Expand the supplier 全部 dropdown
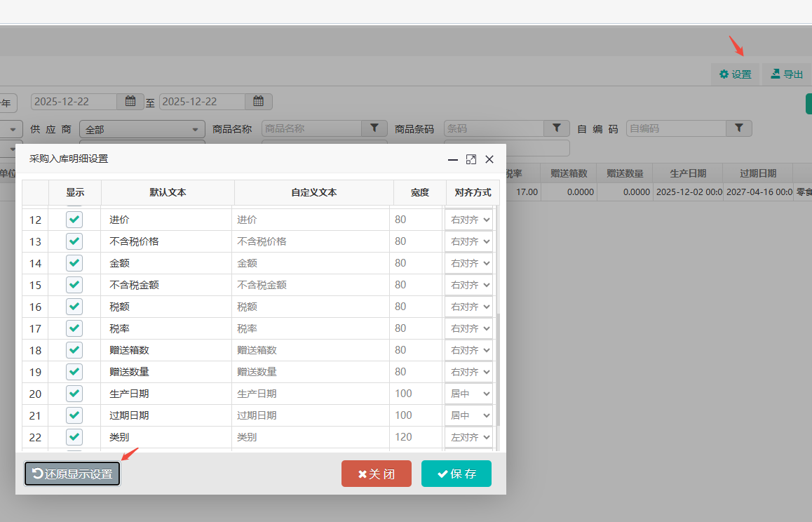This screenshot has width=812, height=522. pyautogui.click(x=142, y=130)
